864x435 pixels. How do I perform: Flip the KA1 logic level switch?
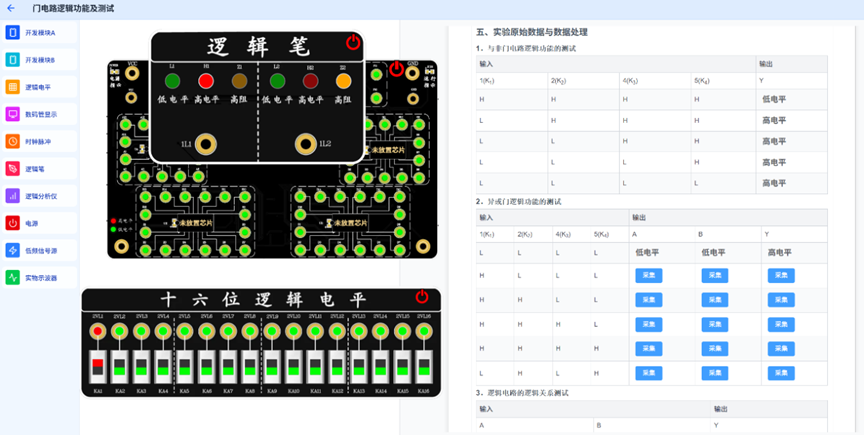[x=98, y=366]
